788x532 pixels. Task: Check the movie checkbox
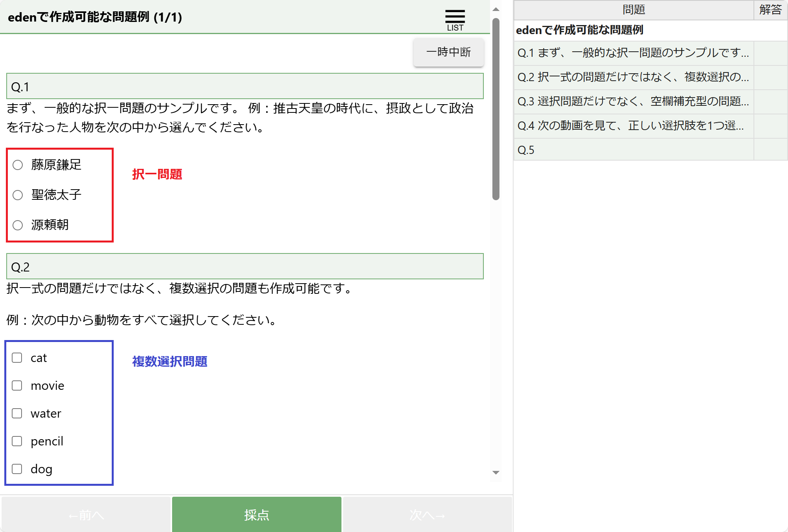click(17, 385)
